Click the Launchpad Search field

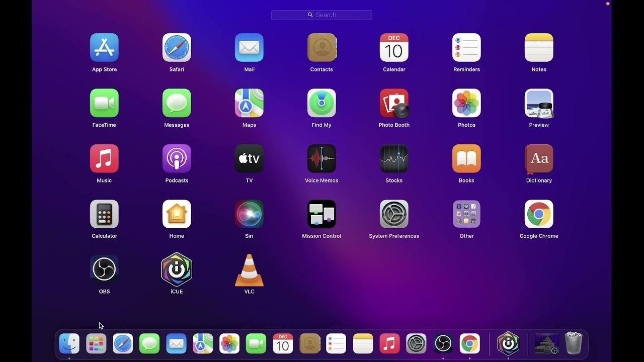[x=321, y=15]
